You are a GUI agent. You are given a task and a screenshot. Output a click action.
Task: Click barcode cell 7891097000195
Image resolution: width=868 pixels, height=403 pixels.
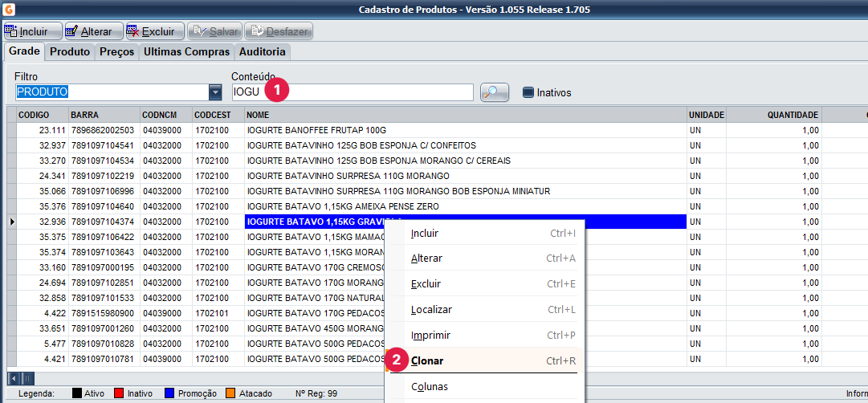point(104,267)
